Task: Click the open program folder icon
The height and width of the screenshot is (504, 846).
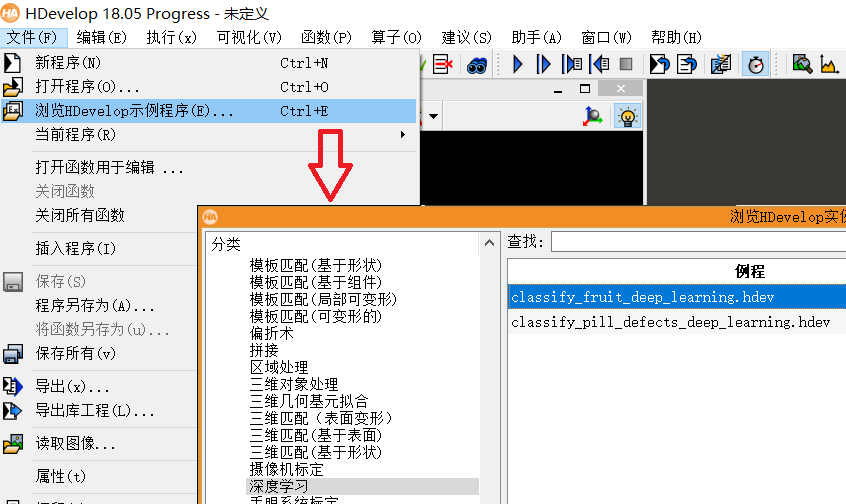Action: pyautogui.click(x=13, y=87)
